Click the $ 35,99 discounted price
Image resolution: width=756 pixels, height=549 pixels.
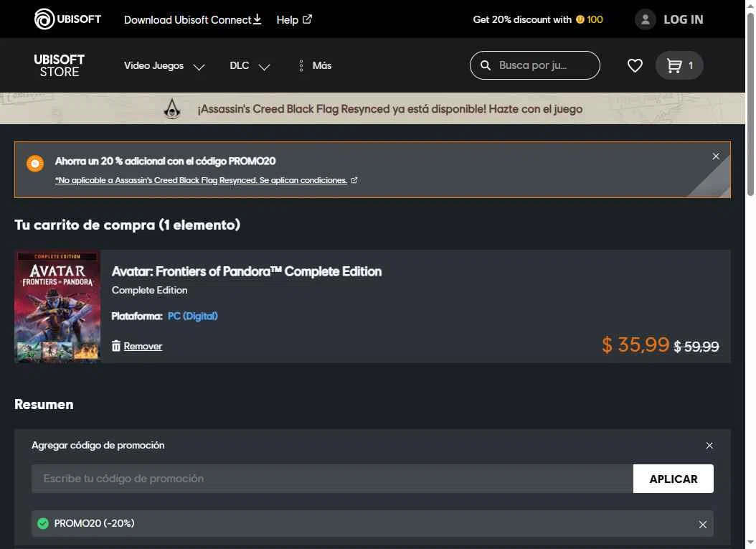point(635,345)
